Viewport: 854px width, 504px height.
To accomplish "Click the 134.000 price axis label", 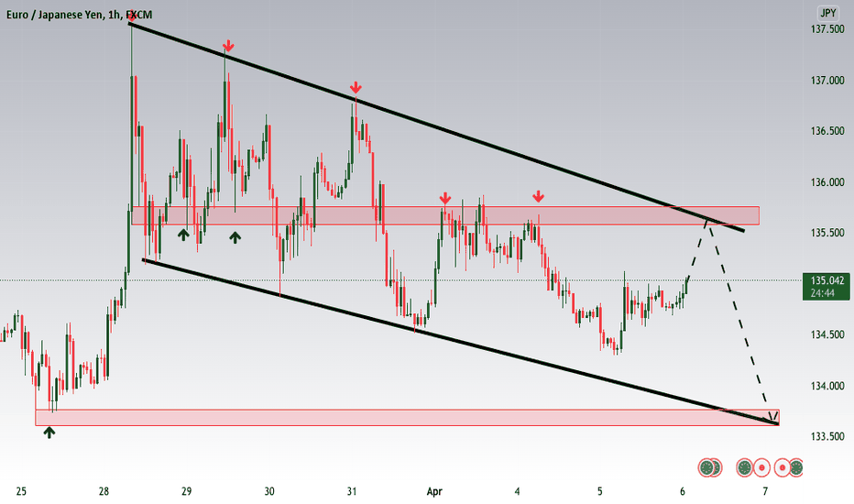I will point(827,386).
